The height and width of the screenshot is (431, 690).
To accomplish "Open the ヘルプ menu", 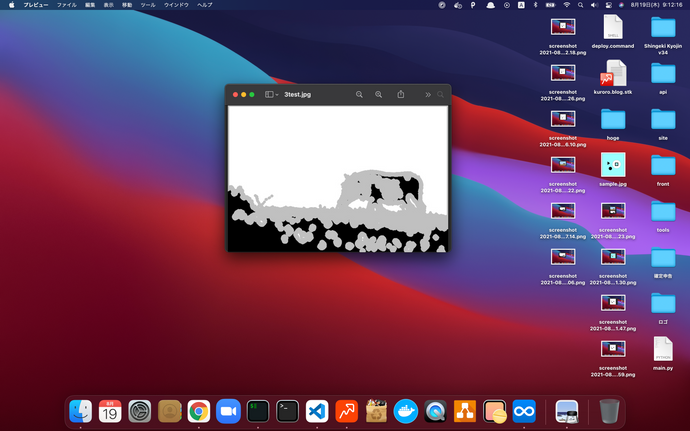I will click(205, 5).
